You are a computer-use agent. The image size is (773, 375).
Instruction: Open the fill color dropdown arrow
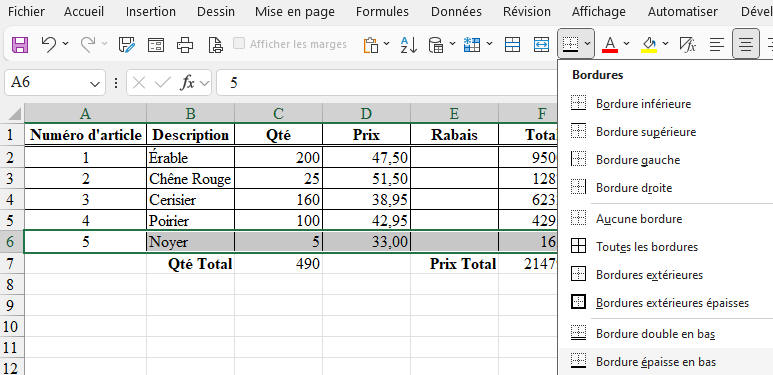click(666, 44)
